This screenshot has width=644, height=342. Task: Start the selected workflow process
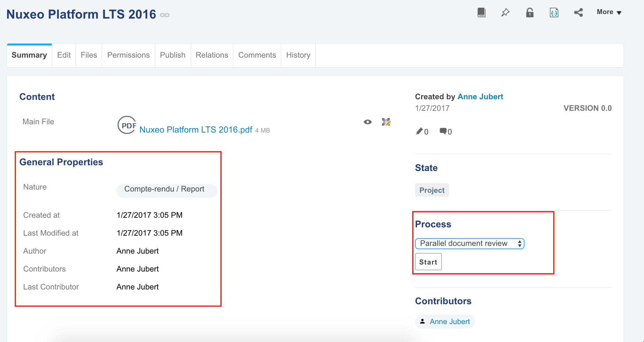(428, 262)
